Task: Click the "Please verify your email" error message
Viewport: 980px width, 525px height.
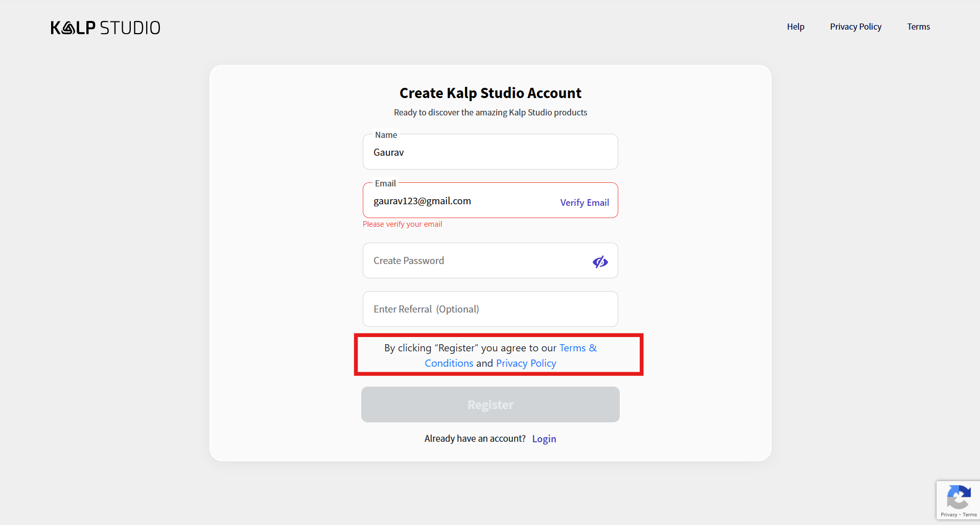Action: click(x=402, y=224)
